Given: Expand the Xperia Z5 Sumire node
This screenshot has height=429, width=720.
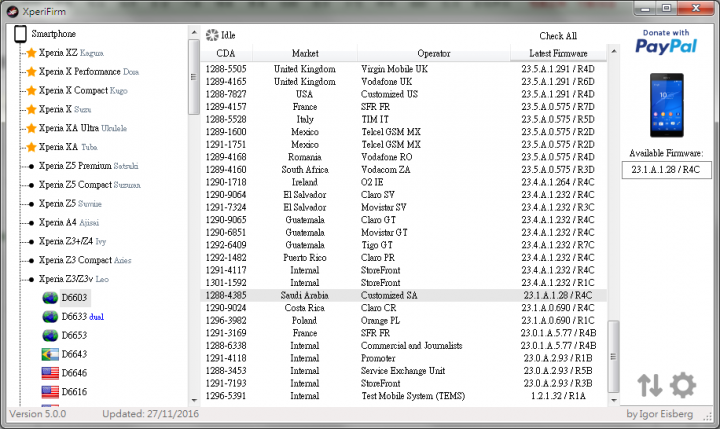Looking at the screenshot, I should [31, 203].
